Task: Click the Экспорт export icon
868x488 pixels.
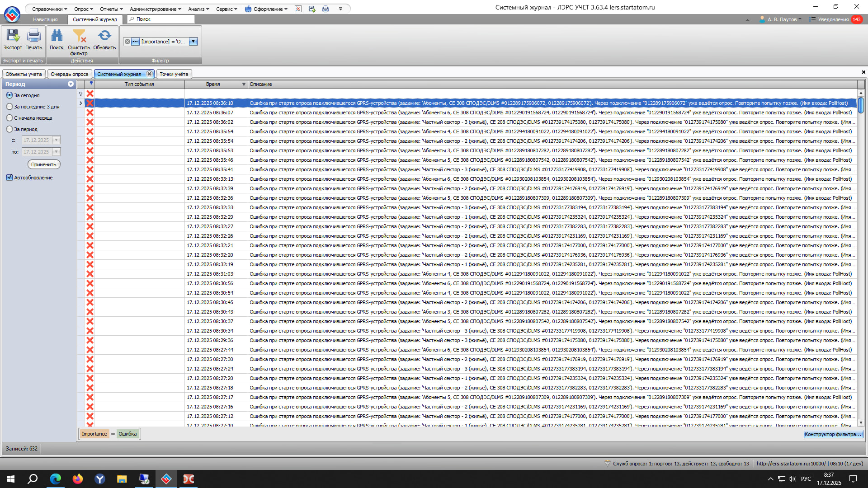Action: point(13,36)
